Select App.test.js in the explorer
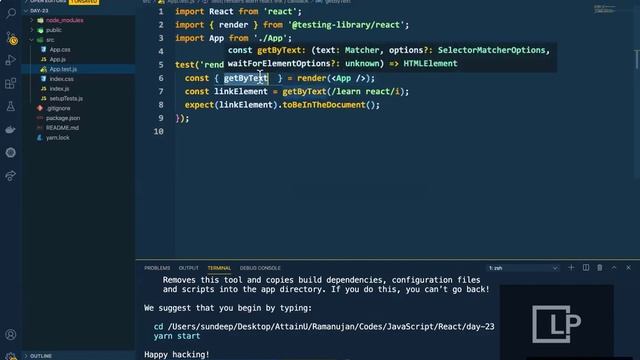Screen dimensions: 640x360 click(x=63, y=69)
